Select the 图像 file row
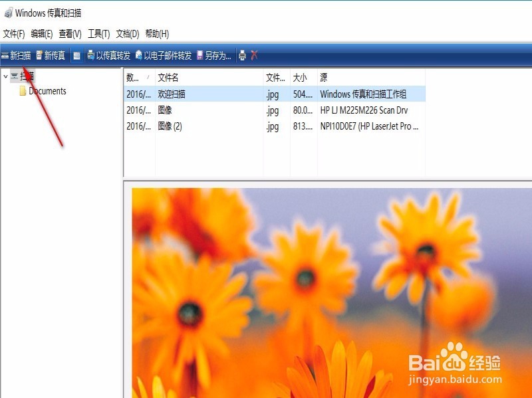532x398 pixels. (275, 110)
